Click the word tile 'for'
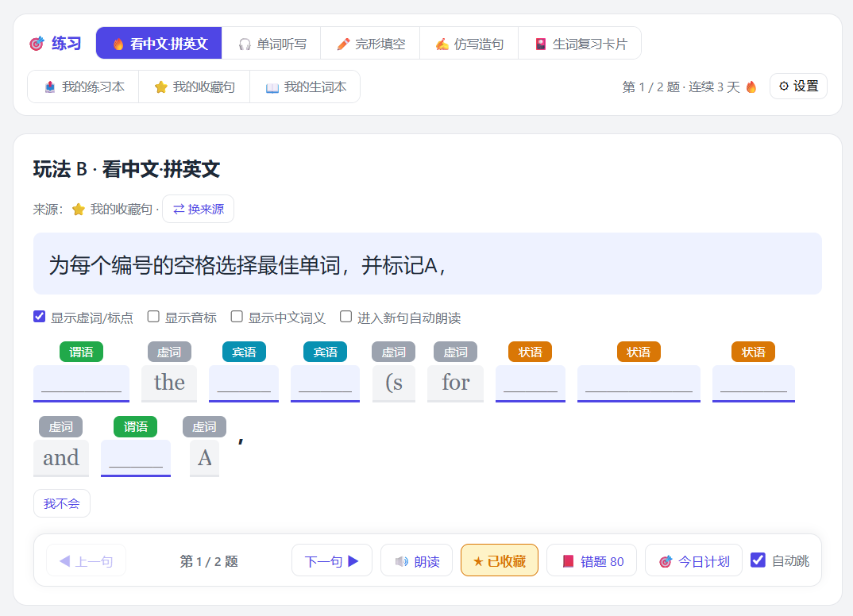Viewport: 853px width, 616px height. 455,383
